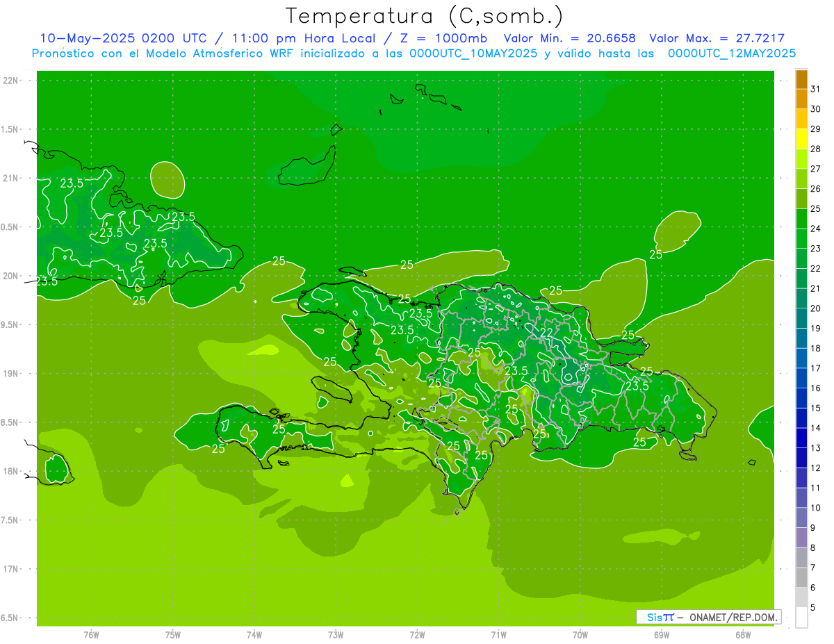Screen dimensions: 834x644
Task: Pick the orange swatch between 30 and 31
Action: pyautogui.click(x=801, y=99)
